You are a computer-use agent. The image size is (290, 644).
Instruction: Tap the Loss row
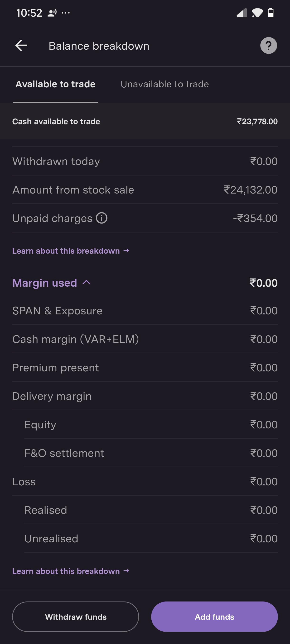pyautogui.click(x=145, y=482)
